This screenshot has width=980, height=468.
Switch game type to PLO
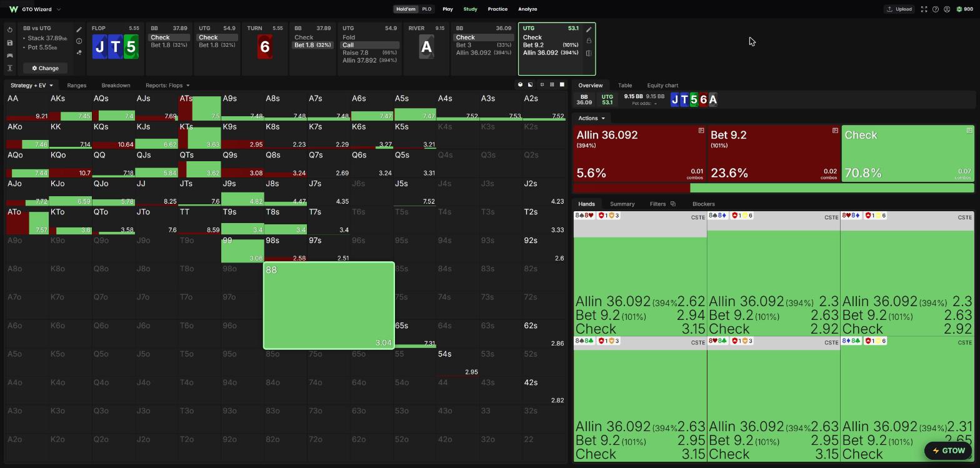click(427, 9)
